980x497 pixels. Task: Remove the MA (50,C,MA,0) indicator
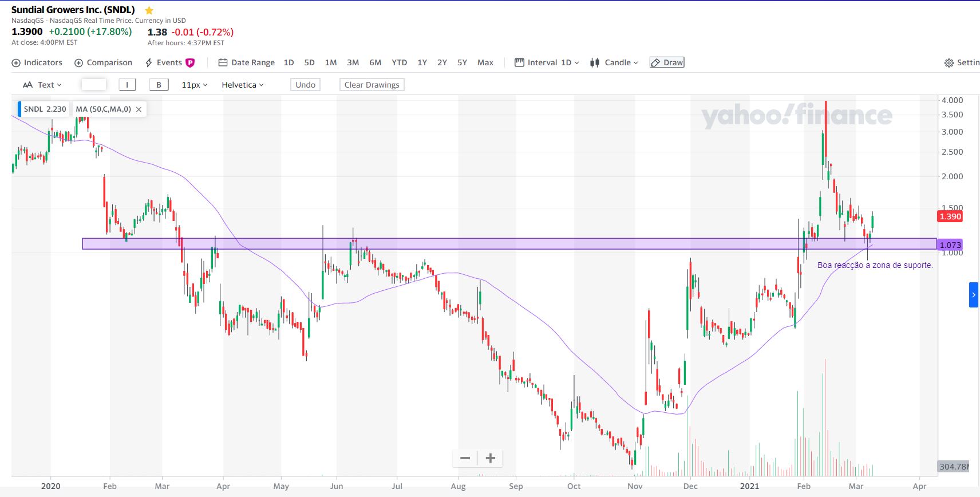[x=139, y=109]
